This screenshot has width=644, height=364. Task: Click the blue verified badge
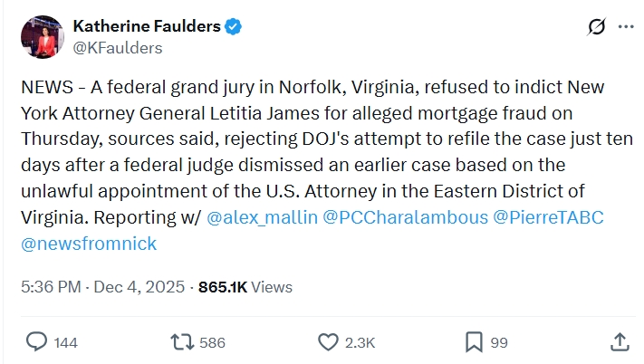click(x=234, y=27)
